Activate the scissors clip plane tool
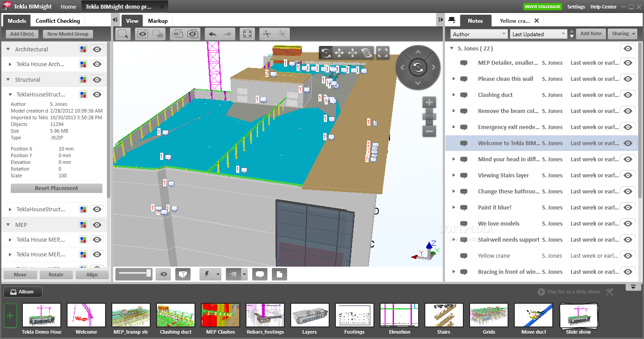 (x=267, y=34)
